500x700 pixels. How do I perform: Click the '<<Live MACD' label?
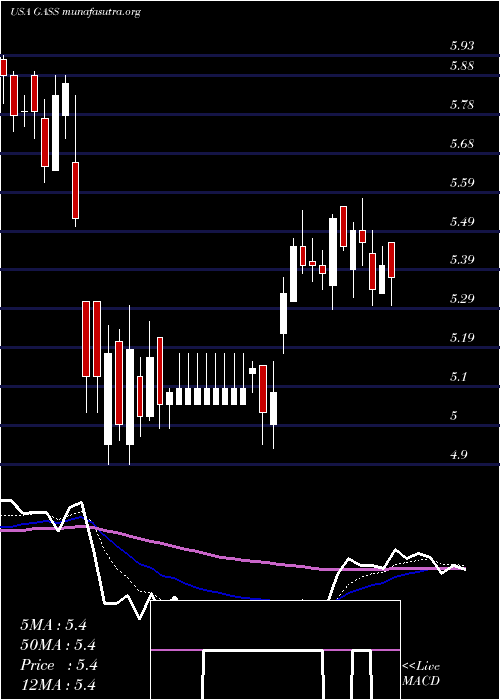(x=421, y=674)
